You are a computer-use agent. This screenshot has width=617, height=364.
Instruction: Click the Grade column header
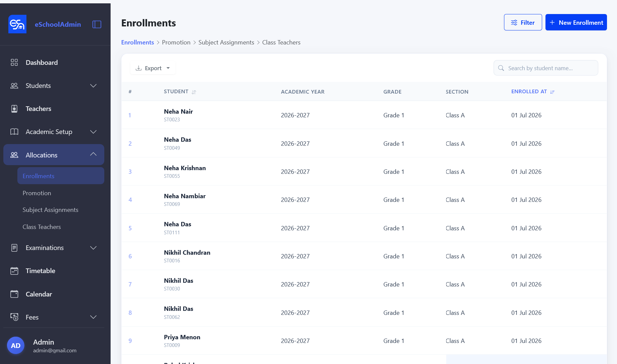(x=392, y=92)
